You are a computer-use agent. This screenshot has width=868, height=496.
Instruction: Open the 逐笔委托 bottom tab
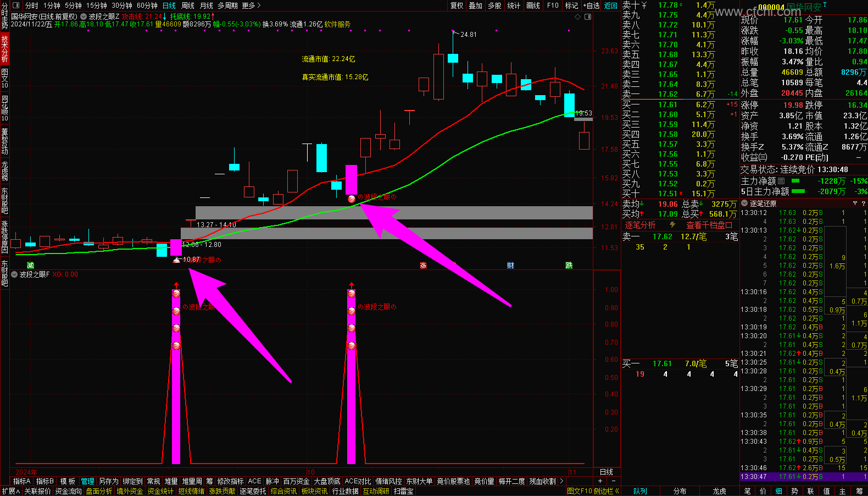pos(253,491)
